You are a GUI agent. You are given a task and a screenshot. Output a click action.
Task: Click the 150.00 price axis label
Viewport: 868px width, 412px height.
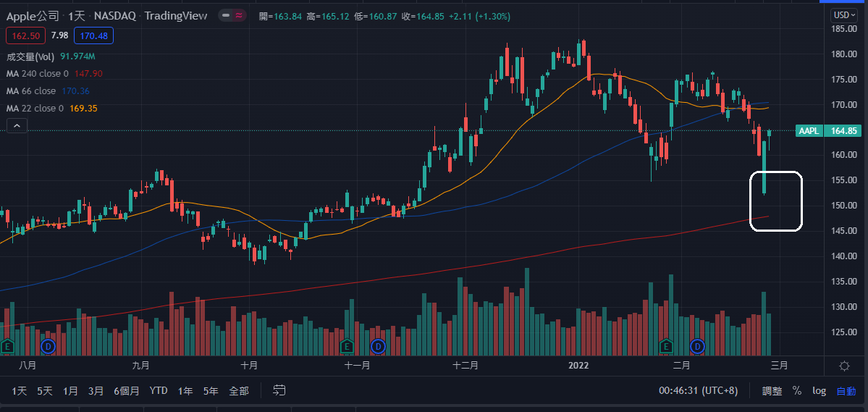[844, 206]
